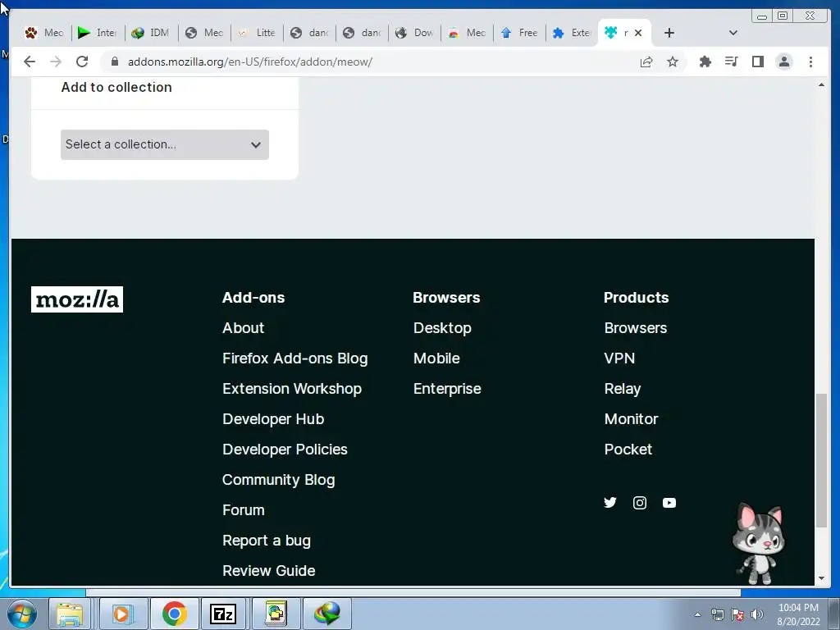Open the Action Center flag icon
840x630 pixels.
point(737,614)
